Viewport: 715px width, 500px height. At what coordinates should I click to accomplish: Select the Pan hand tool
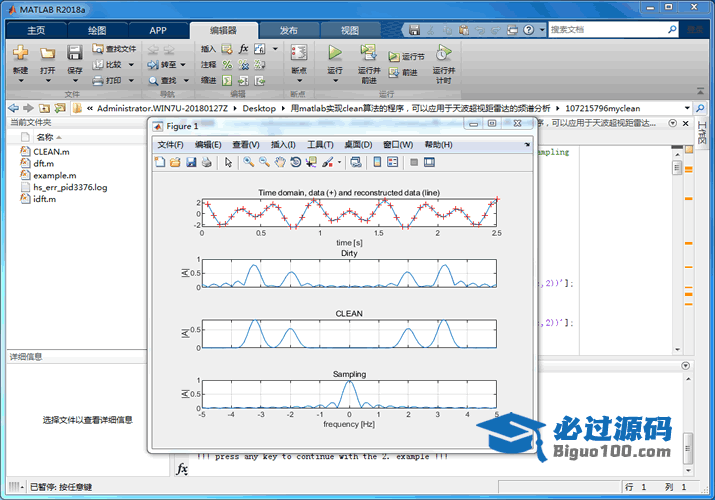pyautogui.click(x=280, y=162)
